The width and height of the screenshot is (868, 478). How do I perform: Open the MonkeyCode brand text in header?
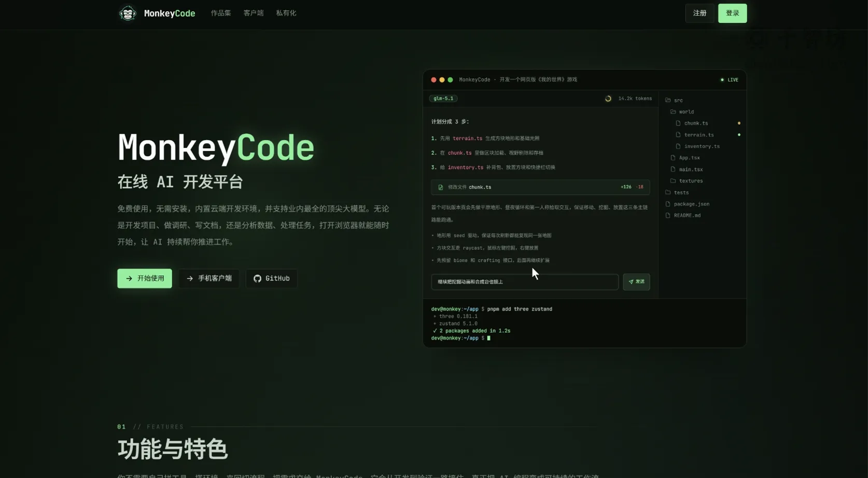pyautogui.click(x=170, y=13)
